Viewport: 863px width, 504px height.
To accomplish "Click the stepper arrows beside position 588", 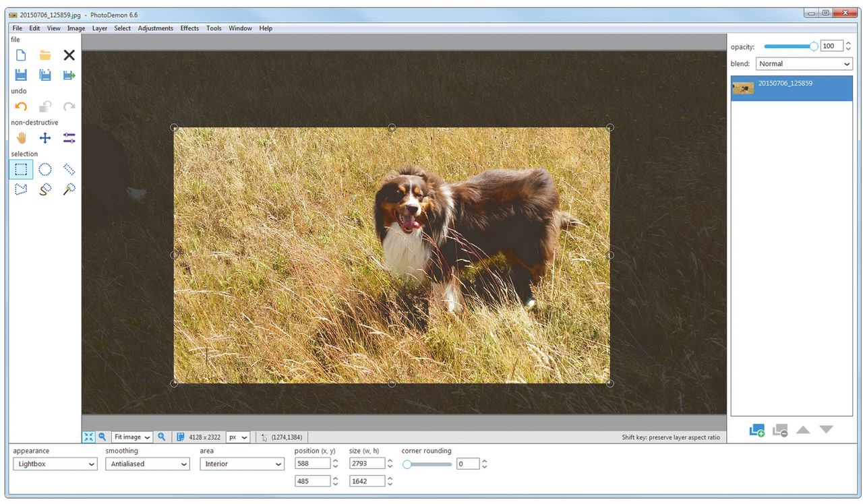I will (335, 464).
